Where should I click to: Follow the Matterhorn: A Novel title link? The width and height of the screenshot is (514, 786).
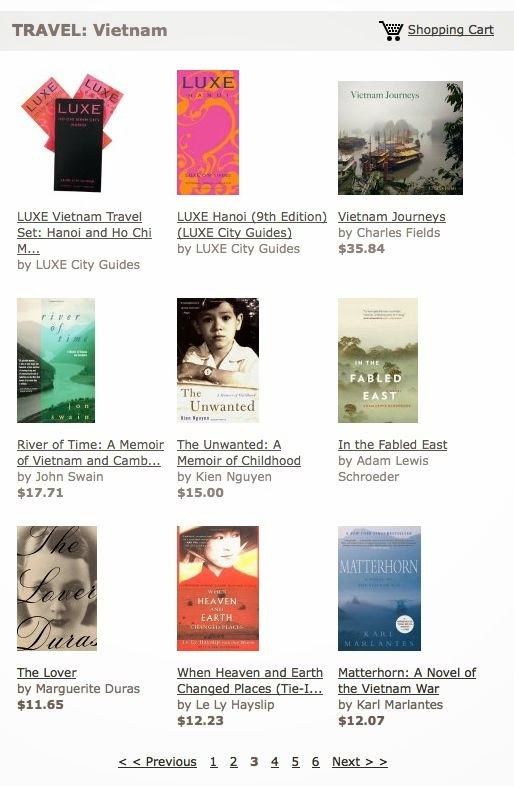click(x=407, y=681)
